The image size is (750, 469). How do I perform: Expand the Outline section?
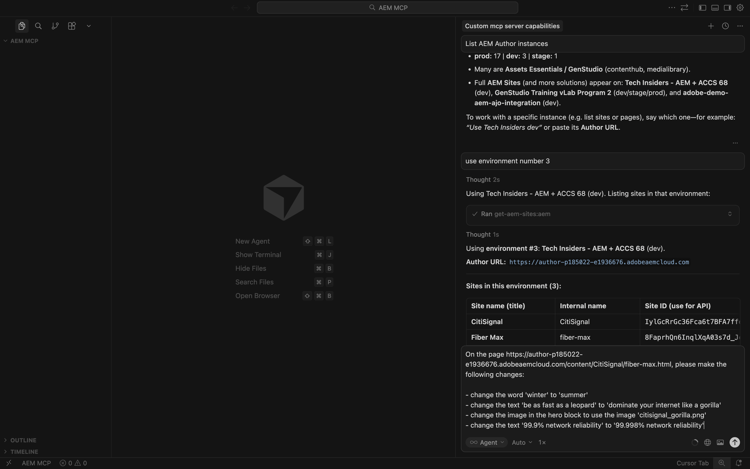point(23,440)
